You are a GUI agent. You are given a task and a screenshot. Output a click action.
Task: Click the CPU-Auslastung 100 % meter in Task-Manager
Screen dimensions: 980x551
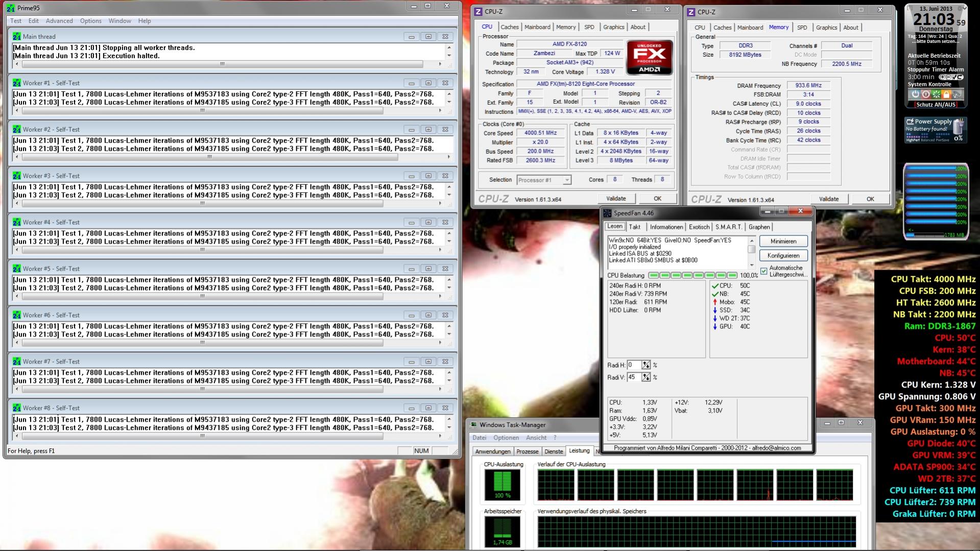click(x=503, y=485)
